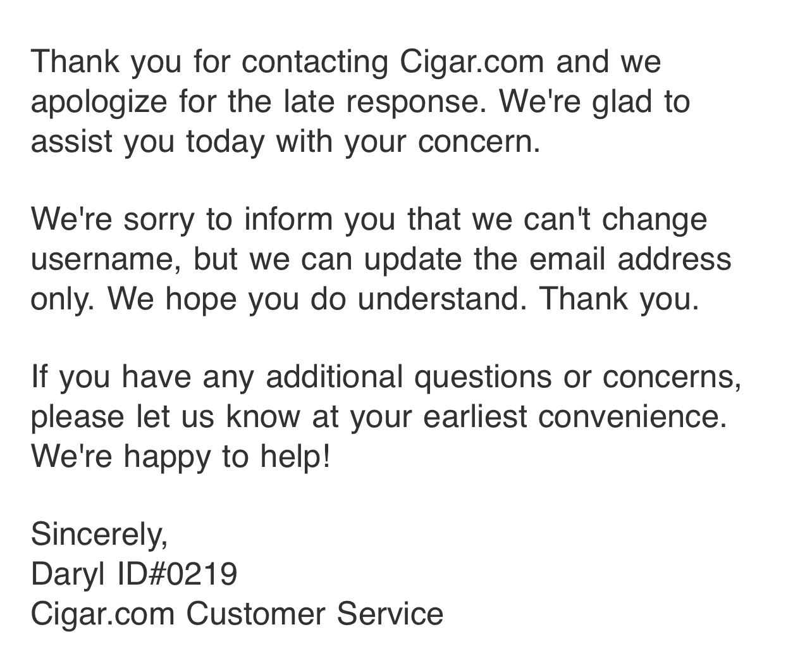
Task: Click the words "email address"
Action: coord(630,259)
